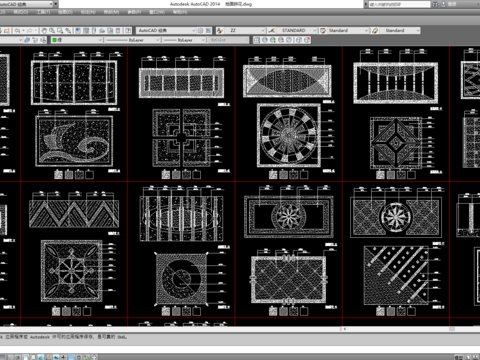Screen dimensions: 480x360
Task: Click the Redo arrow icon
Action: pyautogui.click(x=30, y=31)
